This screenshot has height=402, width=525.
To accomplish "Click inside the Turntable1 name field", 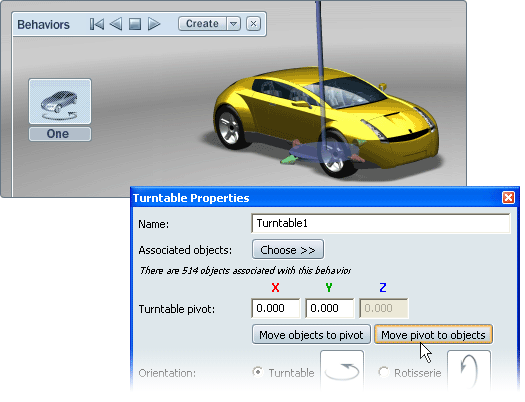I will [x=381, y=223].
